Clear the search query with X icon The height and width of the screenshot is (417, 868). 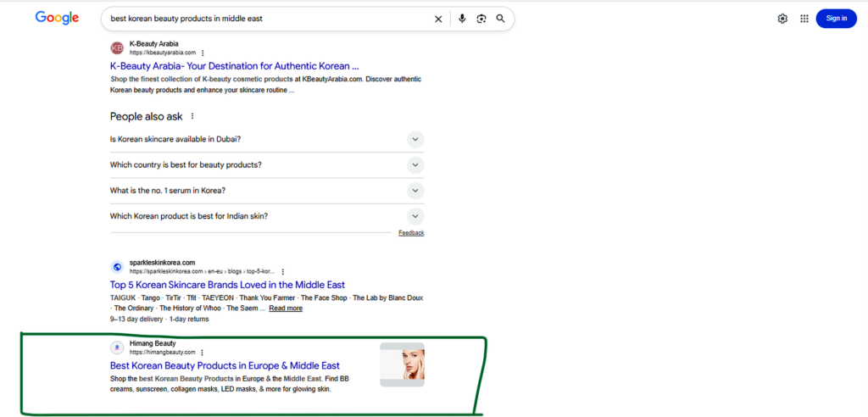(438, 19)
